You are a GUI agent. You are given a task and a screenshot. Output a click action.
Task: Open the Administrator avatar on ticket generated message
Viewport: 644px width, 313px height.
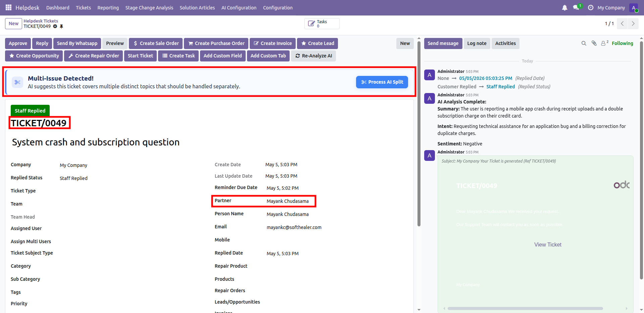[x=430, y=155]
